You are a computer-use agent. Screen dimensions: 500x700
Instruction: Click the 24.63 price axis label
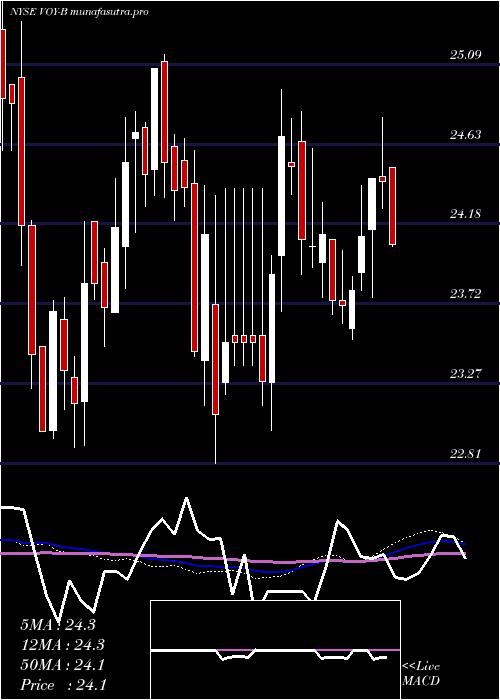[x=465, y=135]
